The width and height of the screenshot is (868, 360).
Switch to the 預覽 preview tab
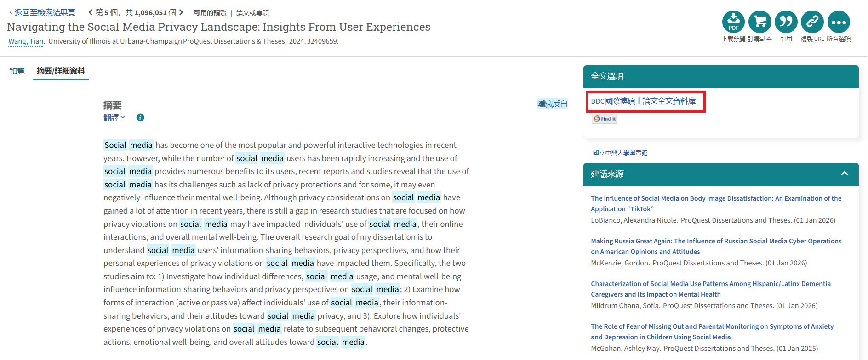click(x=17, y=71)
